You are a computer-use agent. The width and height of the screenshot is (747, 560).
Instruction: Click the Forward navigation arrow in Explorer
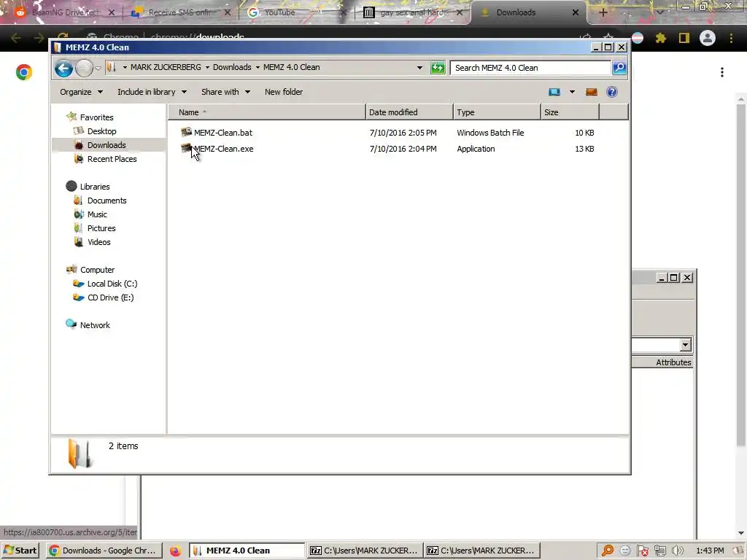click(85, 68)
